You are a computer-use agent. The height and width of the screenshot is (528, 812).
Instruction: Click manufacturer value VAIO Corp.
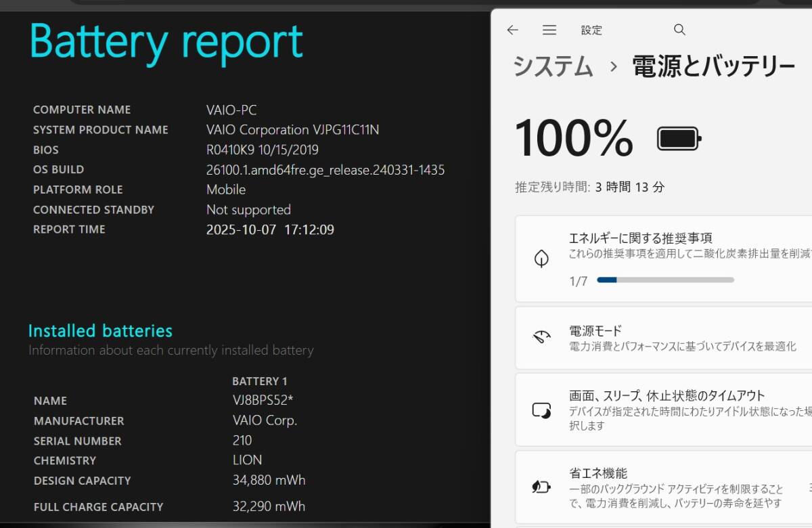point(265,420)
